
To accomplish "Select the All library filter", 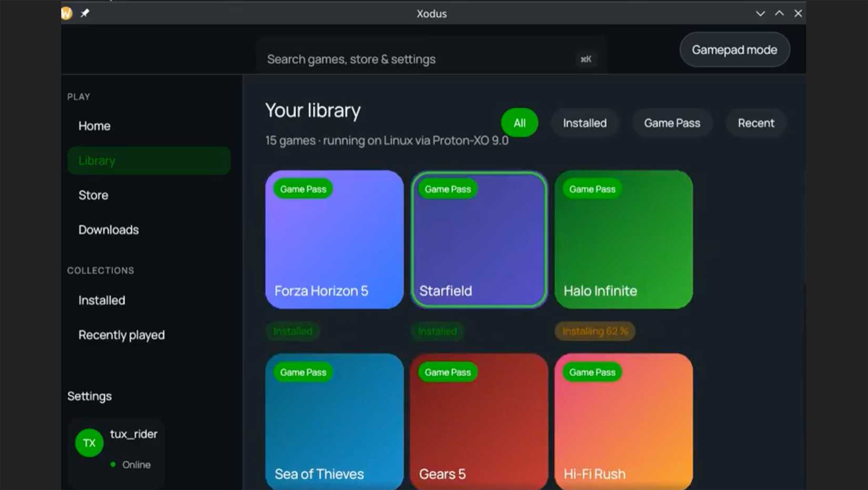I will (x=519, y=123).
